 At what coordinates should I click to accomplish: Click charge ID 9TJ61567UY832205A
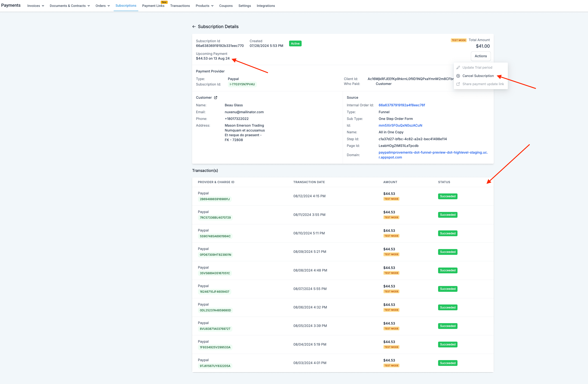pos(215,366)
